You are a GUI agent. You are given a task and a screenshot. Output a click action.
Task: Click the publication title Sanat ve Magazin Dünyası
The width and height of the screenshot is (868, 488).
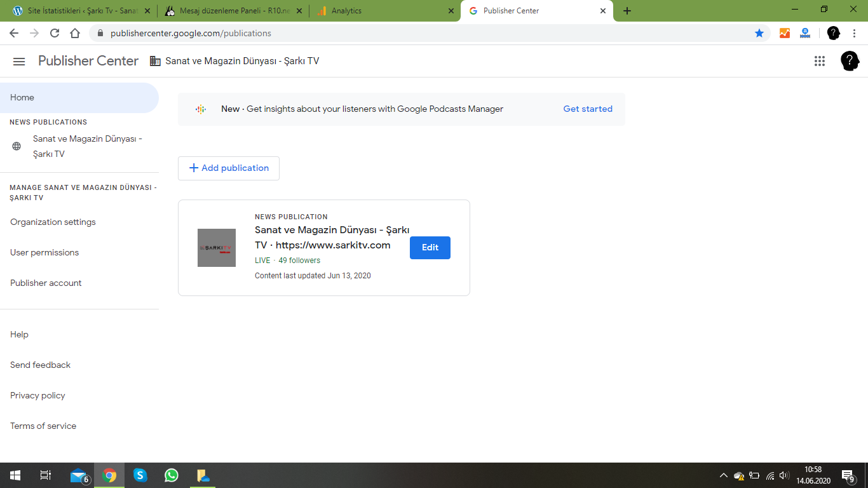(332, 238)
